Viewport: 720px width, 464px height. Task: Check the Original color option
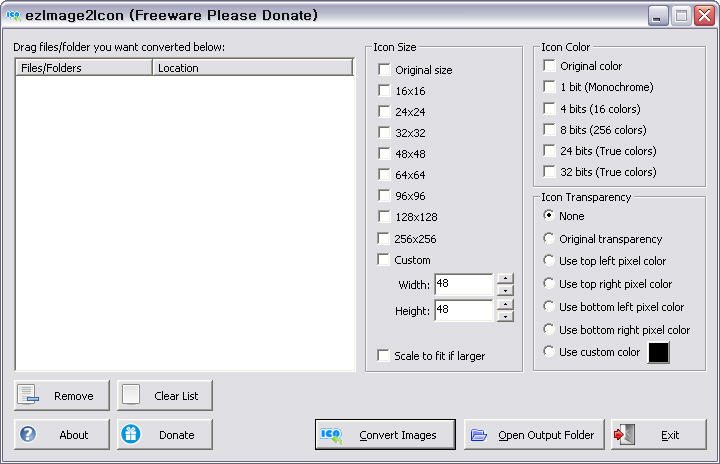tap(549, 65)
